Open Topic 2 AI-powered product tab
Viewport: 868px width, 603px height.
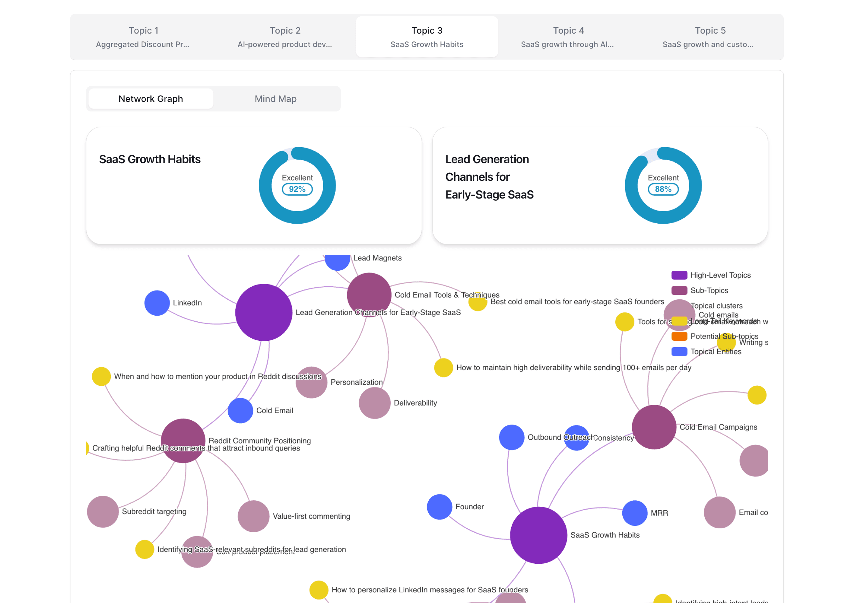pyautogui.click(x=285, y=37)
